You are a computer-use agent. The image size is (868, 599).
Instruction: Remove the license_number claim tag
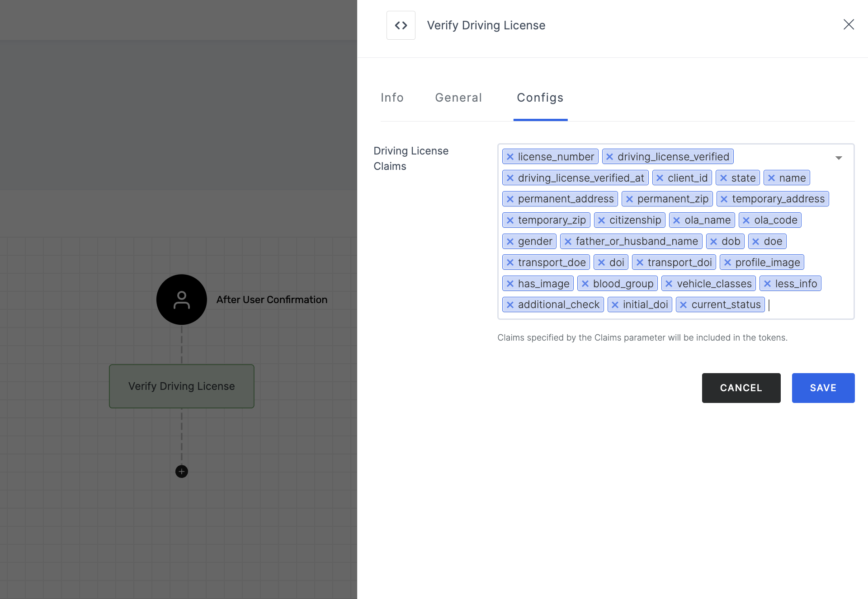pos(510,157)
